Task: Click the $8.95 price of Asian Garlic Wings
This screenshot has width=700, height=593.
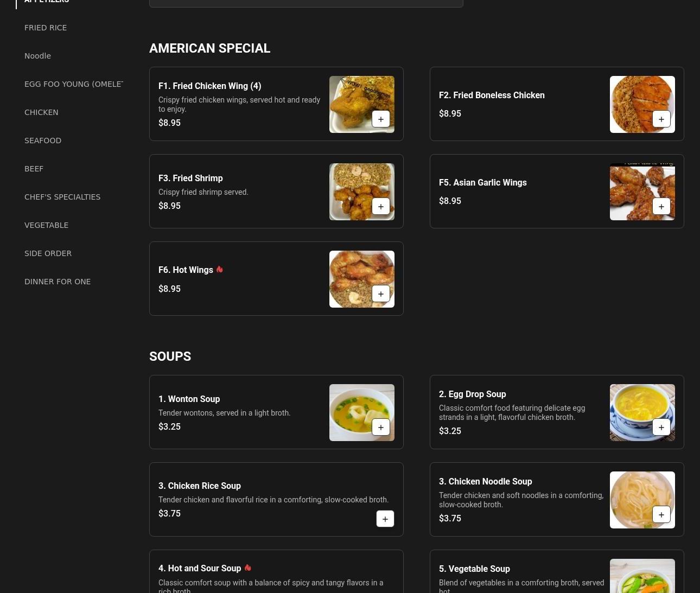Action: 450,201
